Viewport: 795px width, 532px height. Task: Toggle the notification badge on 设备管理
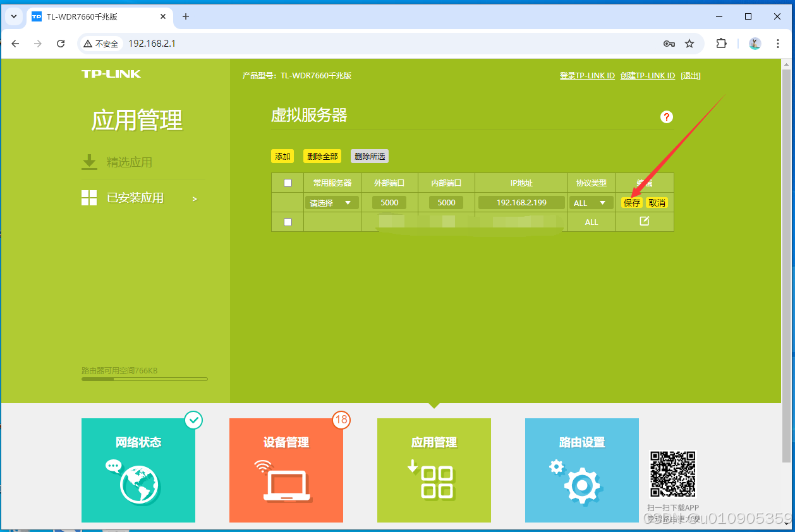(341, 420)
